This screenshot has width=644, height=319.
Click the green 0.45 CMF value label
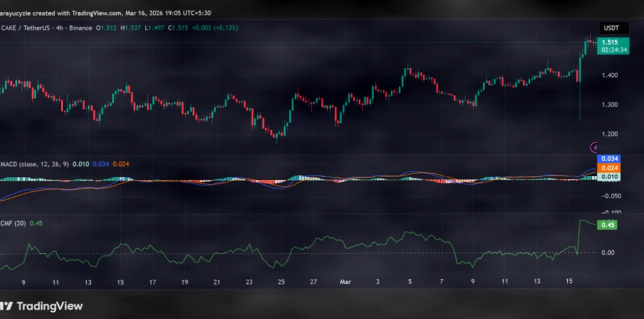pyautogui.click(x=608, y=225)
